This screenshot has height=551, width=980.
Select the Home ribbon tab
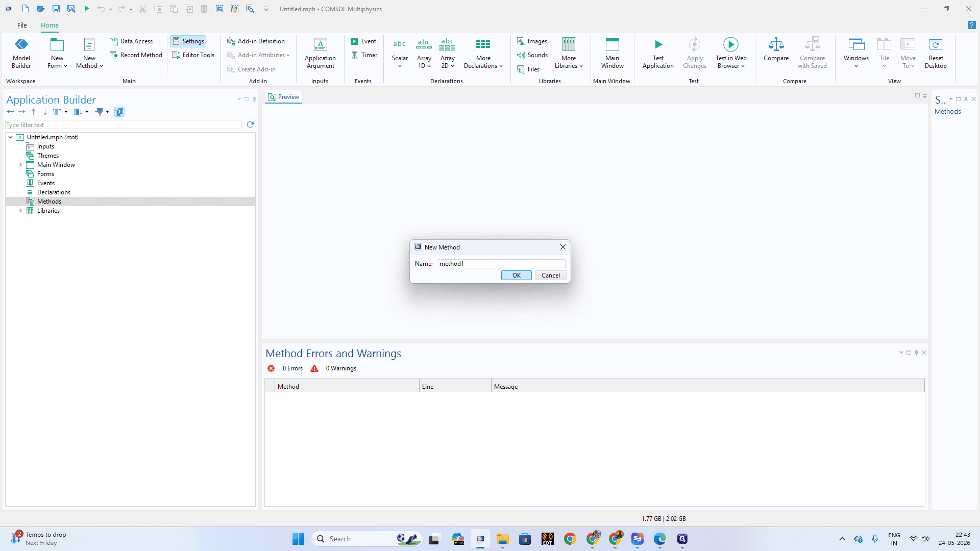(x=50, y=25)
